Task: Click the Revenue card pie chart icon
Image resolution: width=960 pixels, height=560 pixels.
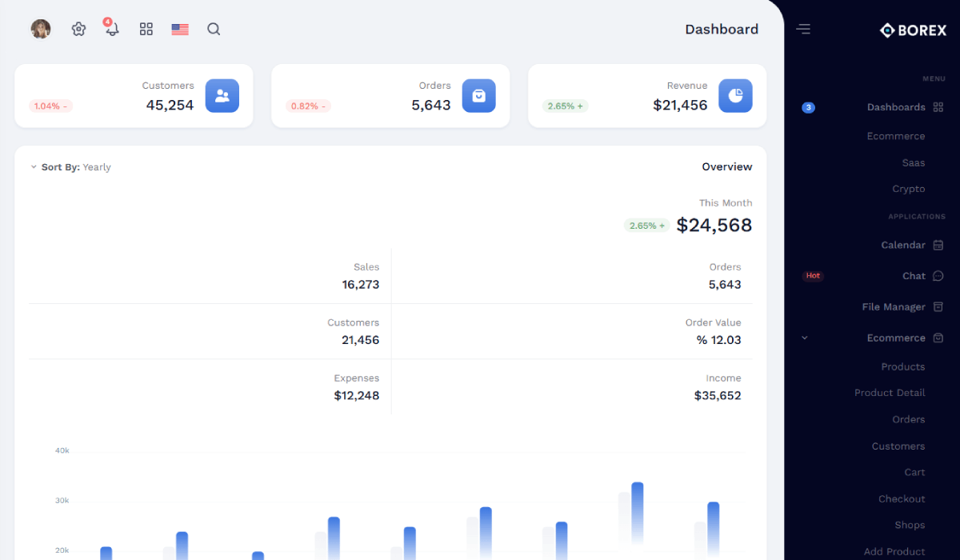Action: 735,96
